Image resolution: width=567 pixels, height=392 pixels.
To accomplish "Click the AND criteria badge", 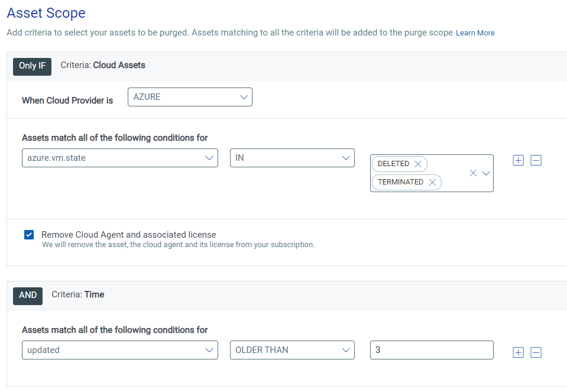I will (x=28, y=296).
